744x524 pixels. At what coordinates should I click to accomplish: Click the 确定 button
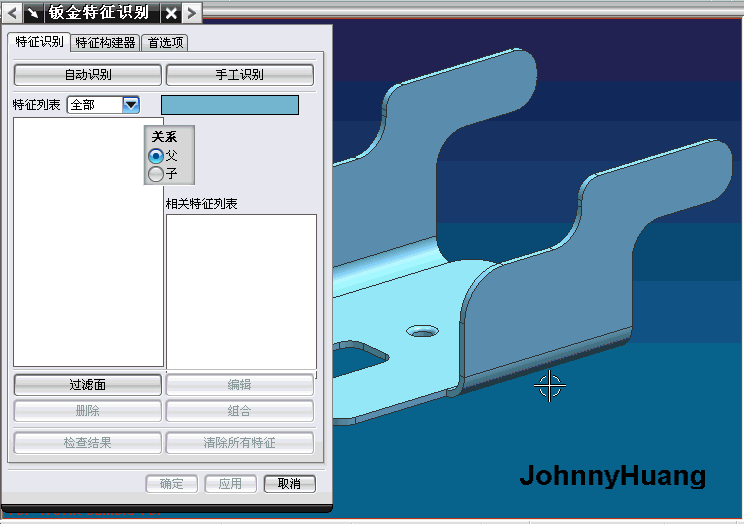coord(171,484)
